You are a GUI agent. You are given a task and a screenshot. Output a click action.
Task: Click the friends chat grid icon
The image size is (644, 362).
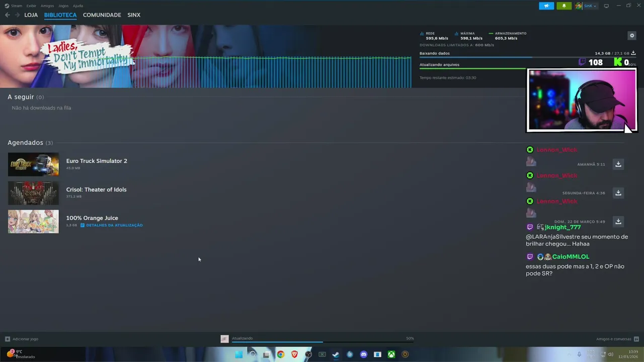636,339
